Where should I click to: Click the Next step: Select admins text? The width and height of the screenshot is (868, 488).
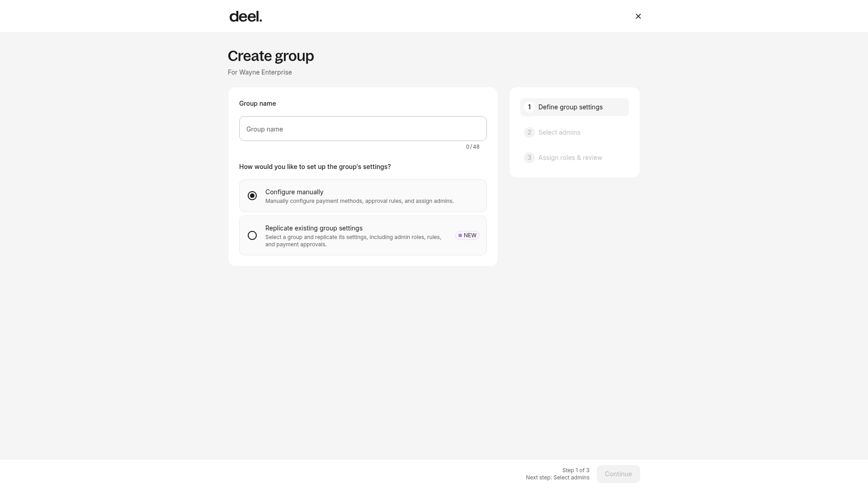click(x=557, y=478)
